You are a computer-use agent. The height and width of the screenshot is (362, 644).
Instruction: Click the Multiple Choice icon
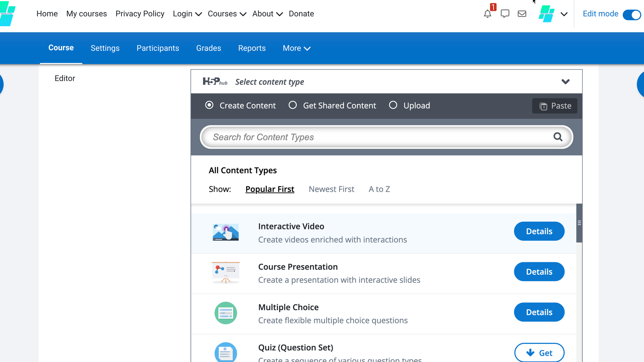226,313
